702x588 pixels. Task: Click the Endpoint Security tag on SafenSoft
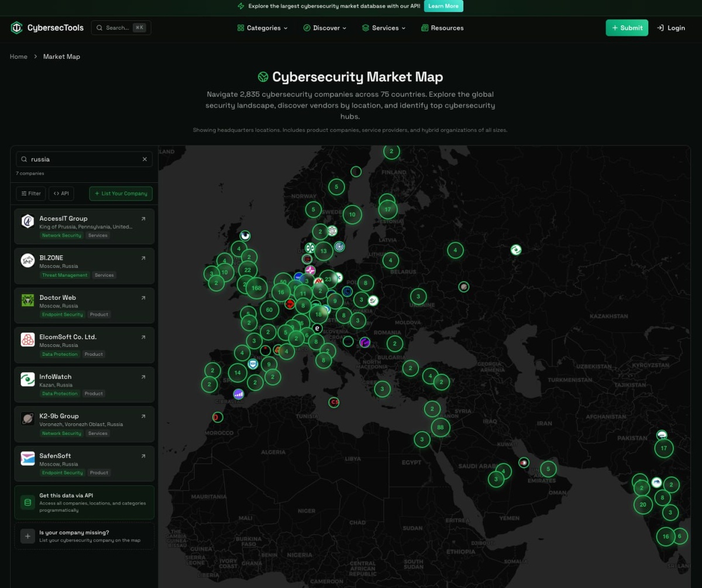click(63, 473)
